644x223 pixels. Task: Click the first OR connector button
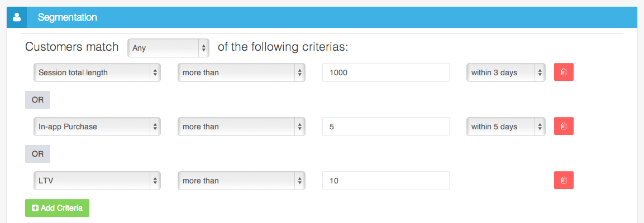[x=37, y=99]
